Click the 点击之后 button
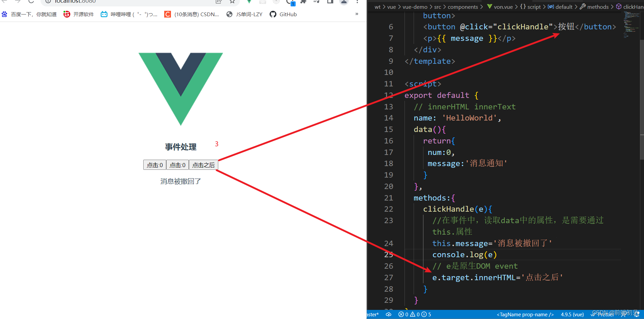 (203, 165)
